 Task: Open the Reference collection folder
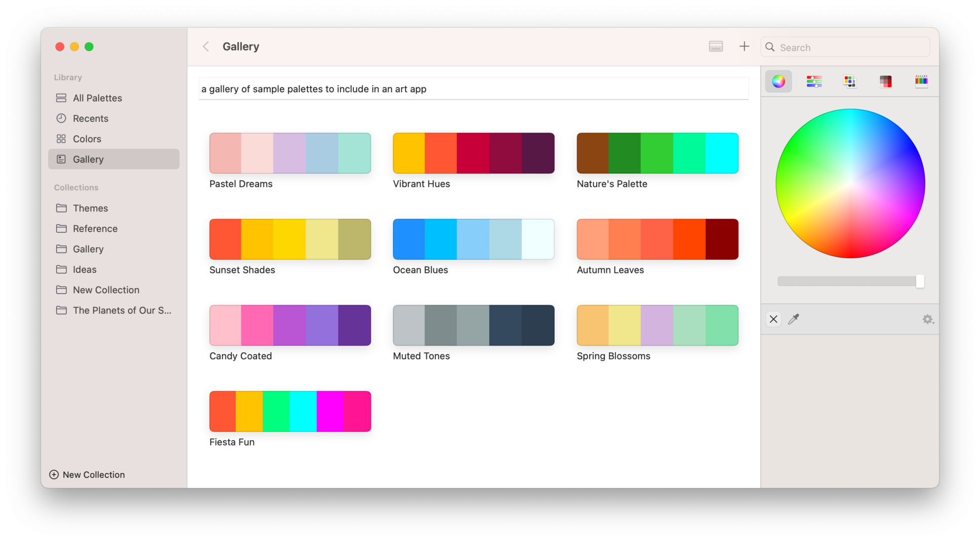tap(114, 228)
